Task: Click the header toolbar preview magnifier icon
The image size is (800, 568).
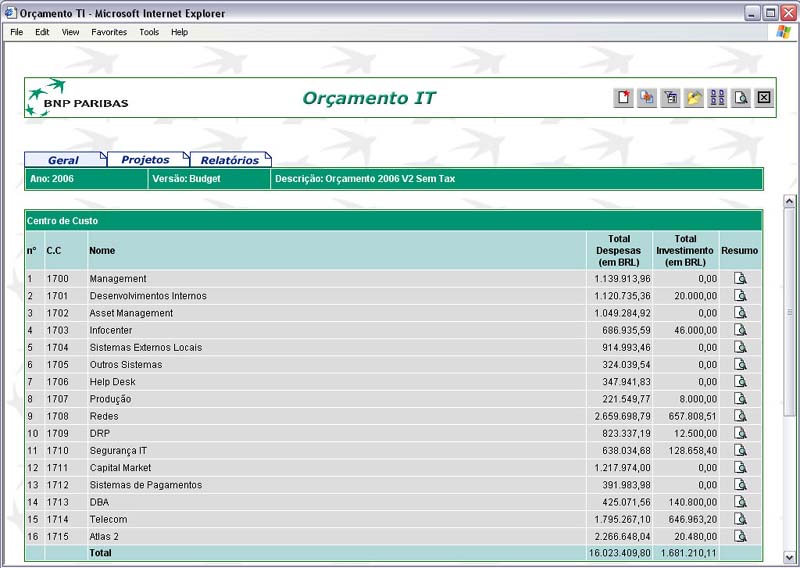Action: click(x=741, y=97)
